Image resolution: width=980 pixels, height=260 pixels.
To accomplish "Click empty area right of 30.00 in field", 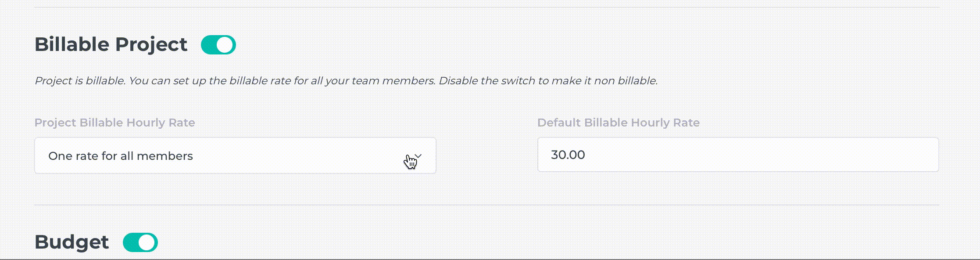I will coord(768,155).
